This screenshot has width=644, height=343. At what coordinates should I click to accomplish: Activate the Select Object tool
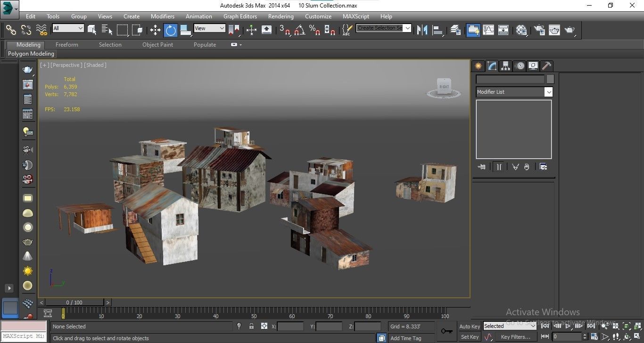click(92, 30)
